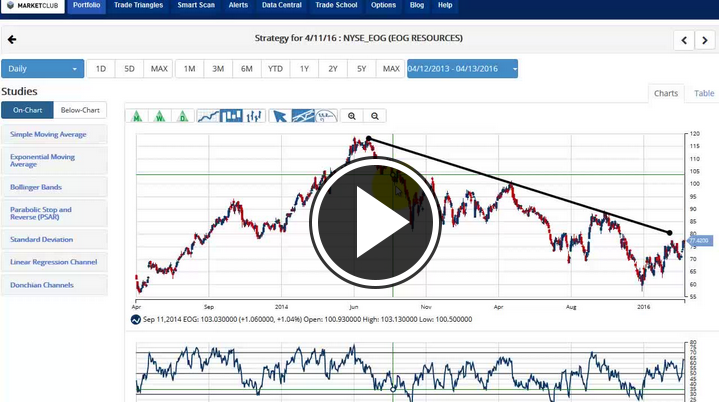The height and width of the screenshot is (402, 719).
Task: Open the Table tab
Action: [704, 93]
